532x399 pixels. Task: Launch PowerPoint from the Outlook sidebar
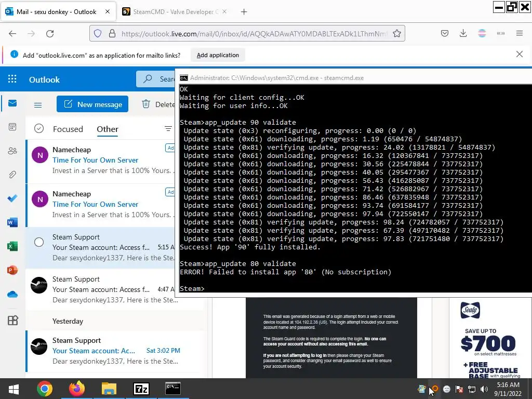12,270
